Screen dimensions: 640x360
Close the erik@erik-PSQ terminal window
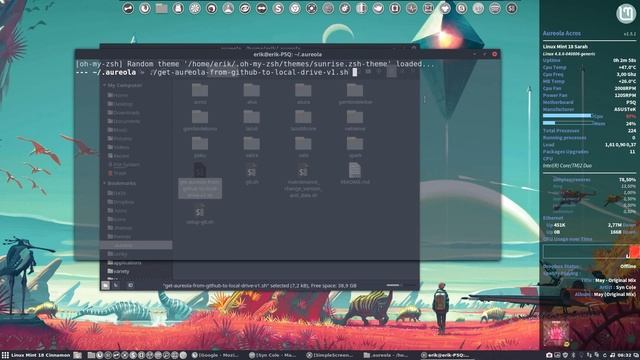(495, 54)
